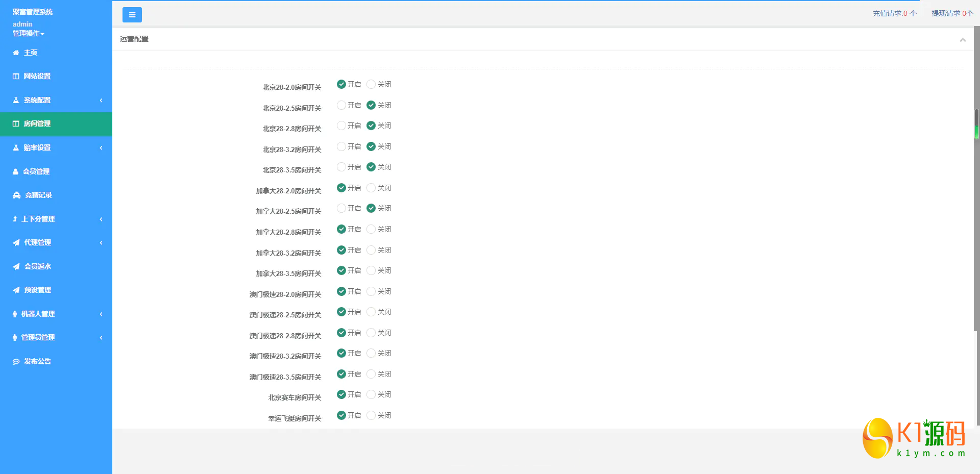Set 北京28-3.5房间开关 to 开启

pyautogui.click(x=341, y=167)
